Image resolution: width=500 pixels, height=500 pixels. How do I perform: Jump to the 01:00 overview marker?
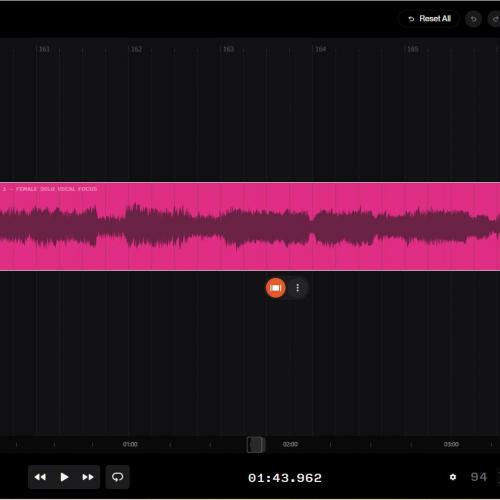[x=130, y=444]
